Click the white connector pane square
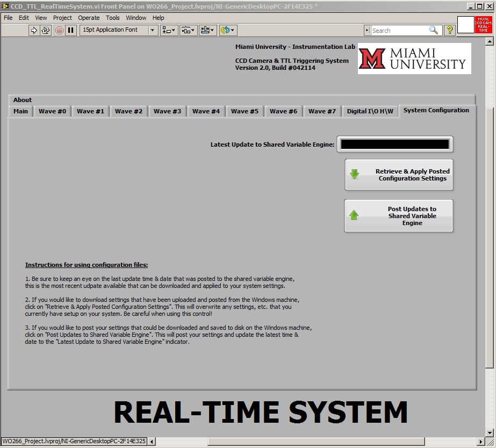Image resolution: width=496 pixels, height=448 pixels. pos(465,25)
